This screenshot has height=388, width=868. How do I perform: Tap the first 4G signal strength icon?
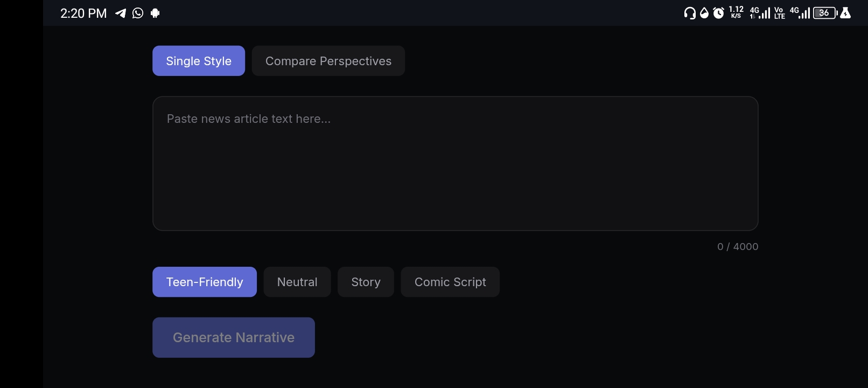(x=760, y=13)
